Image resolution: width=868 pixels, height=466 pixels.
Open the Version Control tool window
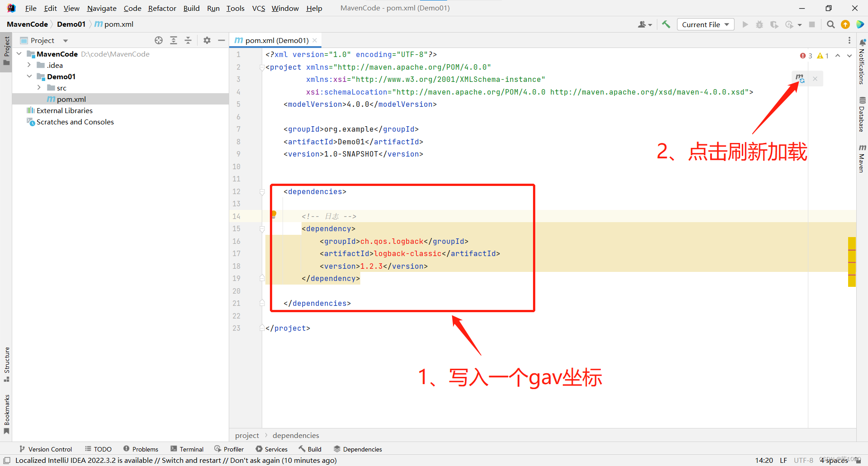click(46, 449)
